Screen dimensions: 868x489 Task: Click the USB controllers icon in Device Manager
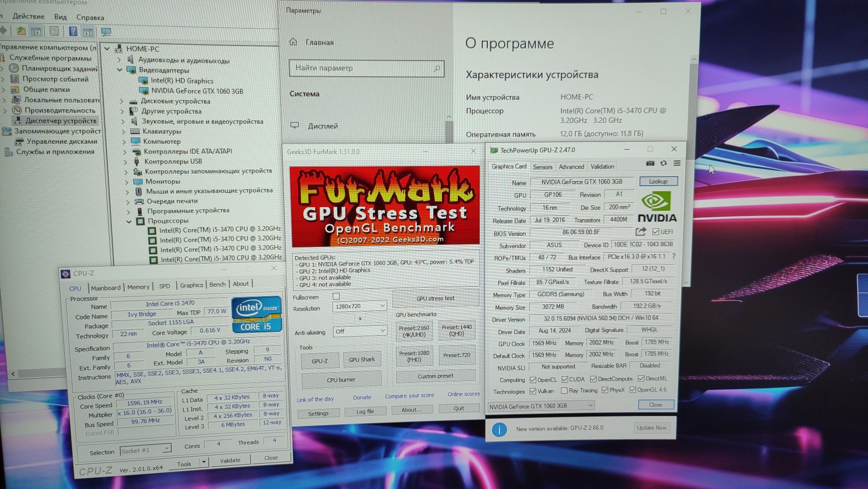pyautogui.click(x=137, y=161)
